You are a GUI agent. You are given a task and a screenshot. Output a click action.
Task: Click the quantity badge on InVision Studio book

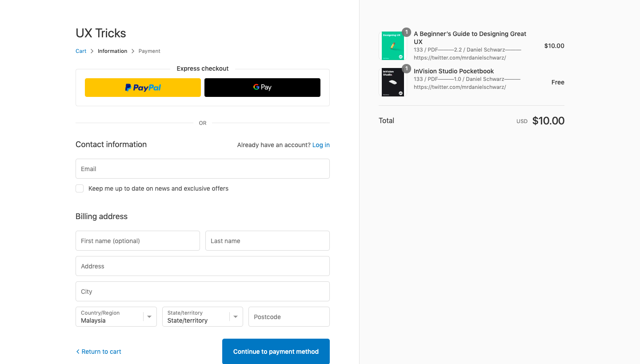click(406, 68)
